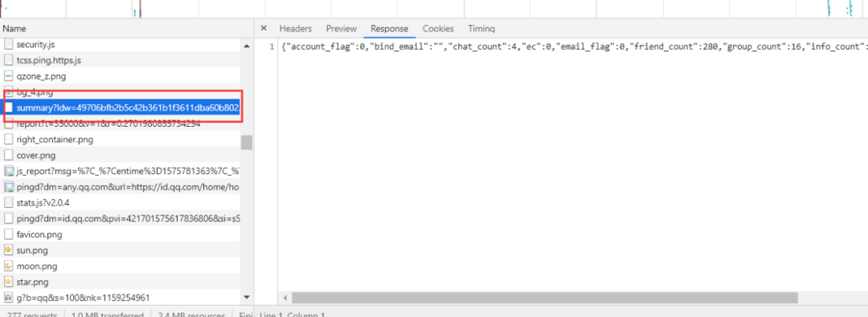Click icon of g?b=qq&s=100 request
Screen dimensions: 868x317
(8, 298)
